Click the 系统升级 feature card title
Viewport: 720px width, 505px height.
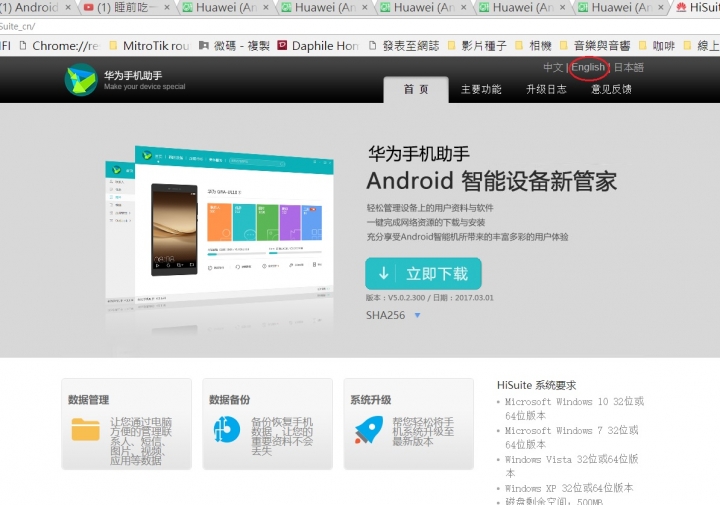point(371,400)
